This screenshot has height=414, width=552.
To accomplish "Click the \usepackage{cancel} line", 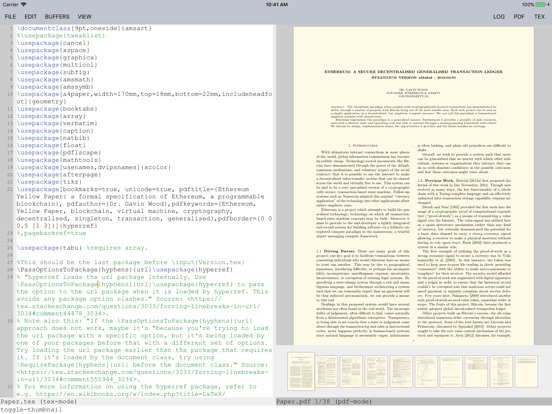I will (x=53, y=43).
